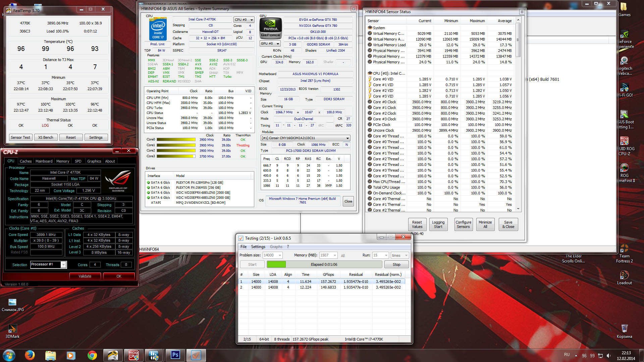Open the ROG CPU-Z taskbar icon
The height and width of the screenshot is (362, 644).
coord(133,355)
